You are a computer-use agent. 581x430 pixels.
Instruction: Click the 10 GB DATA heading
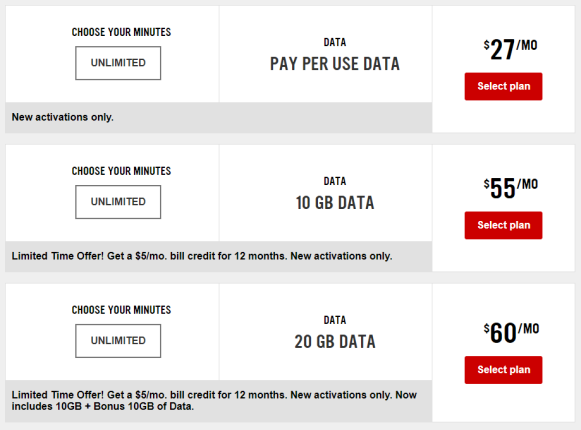[x=335, y=203]
